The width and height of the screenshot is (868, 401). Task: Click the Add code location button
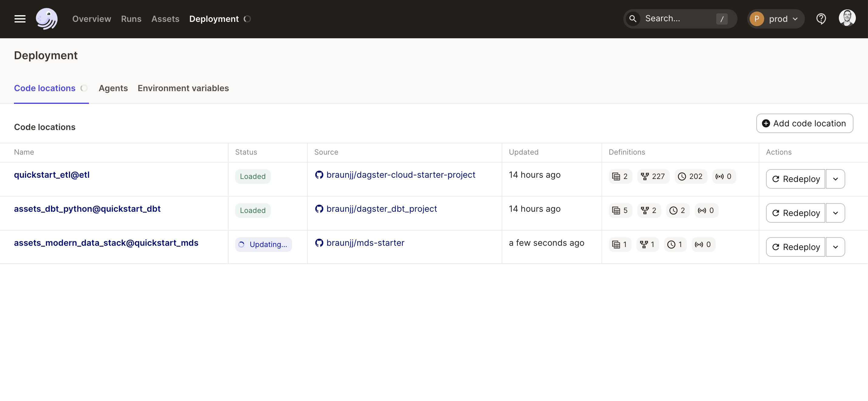[804, 123]
